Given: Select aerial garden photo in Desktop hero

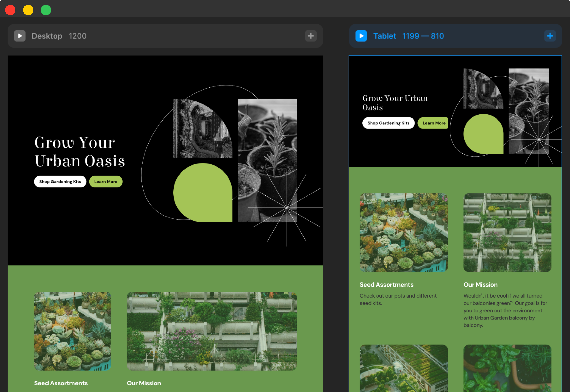Looking at the screenshot, I should point(203,128).
